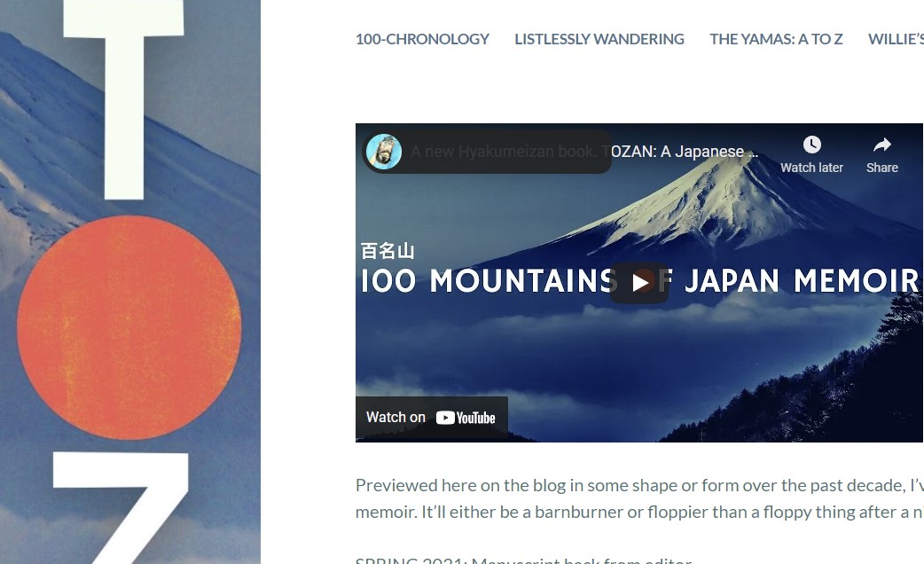Click the YouTube logo in video
The width and height of the screenshot is (924, 564).
pos(466,418)
